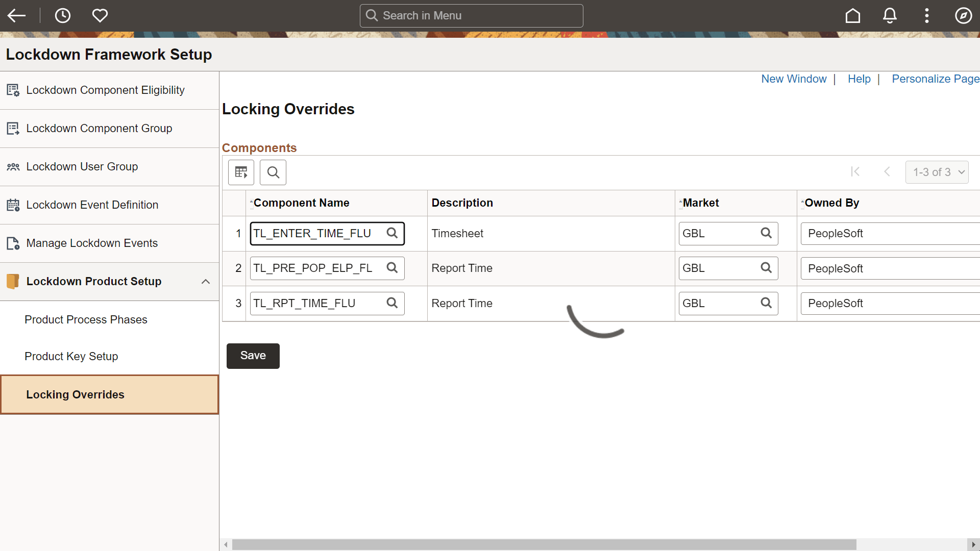Screen dimensions: 980x551
Task: Open the grid zoom search icon
Action: [x=273, y=172]
